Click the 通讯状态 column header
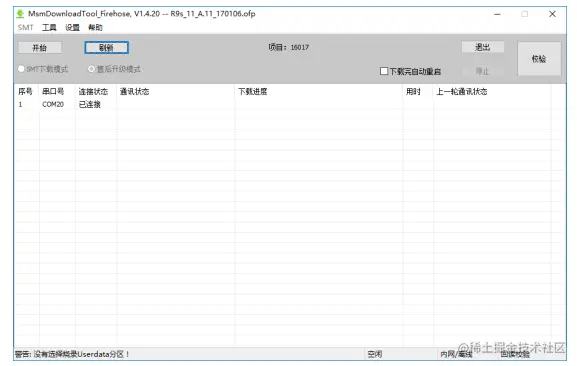Viewport: 577px width, 366px height. pyautogui.click(x=134, y=92)
